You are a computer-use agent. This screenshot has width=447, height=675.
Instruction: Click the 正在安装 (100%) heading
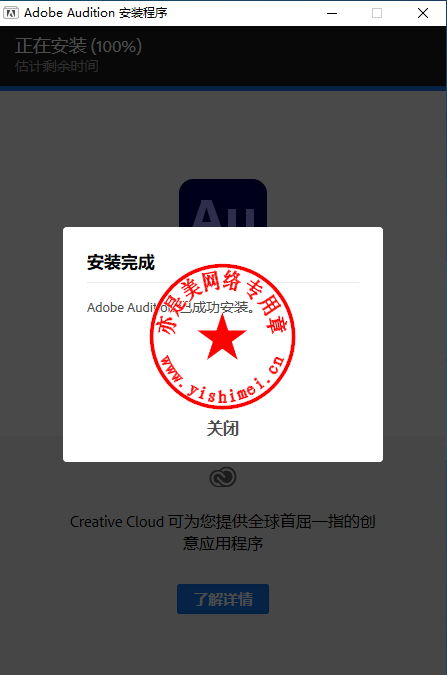[x=78, y=46]
